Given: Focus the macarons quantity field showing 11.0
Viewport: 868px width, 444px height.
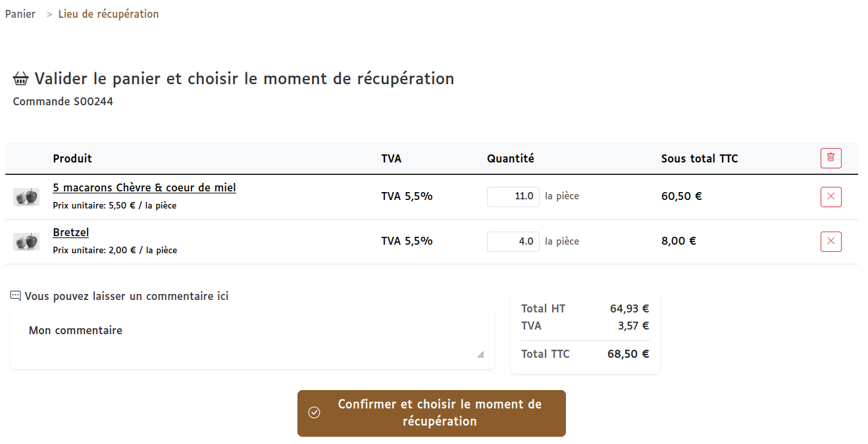Looking at the screenshot, I should pos(513,196).
